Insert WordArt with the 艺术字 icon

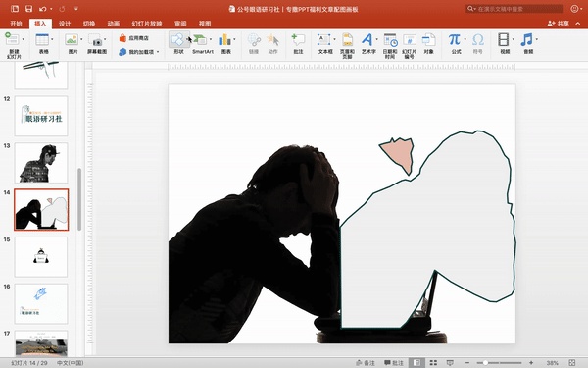(x=367, y=39)
